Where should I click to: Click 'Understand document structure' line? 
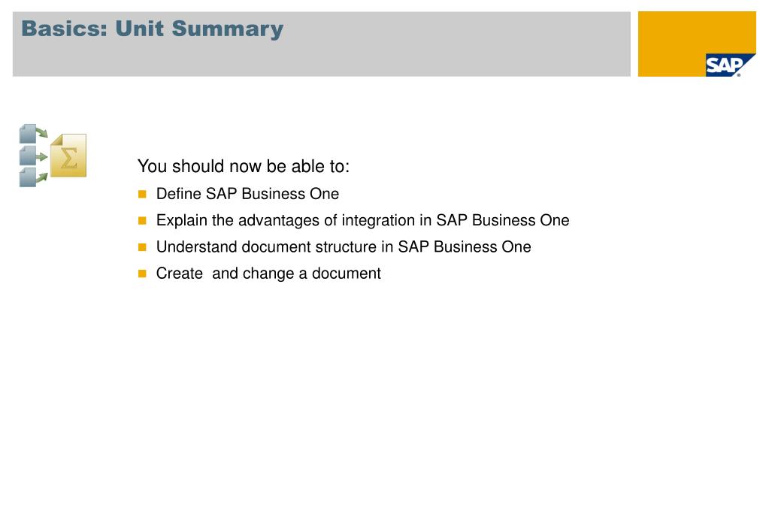(343, 246)
